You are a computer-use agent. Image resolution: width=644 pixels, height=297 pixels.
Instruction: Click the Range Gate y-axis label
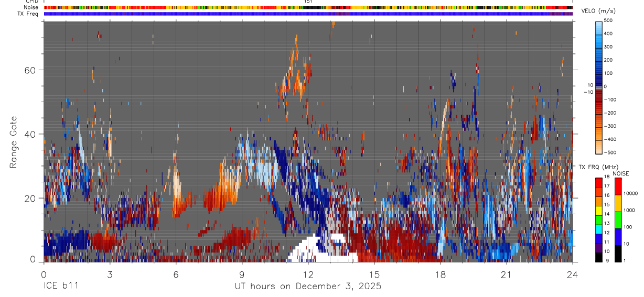(x=14, y=142)
